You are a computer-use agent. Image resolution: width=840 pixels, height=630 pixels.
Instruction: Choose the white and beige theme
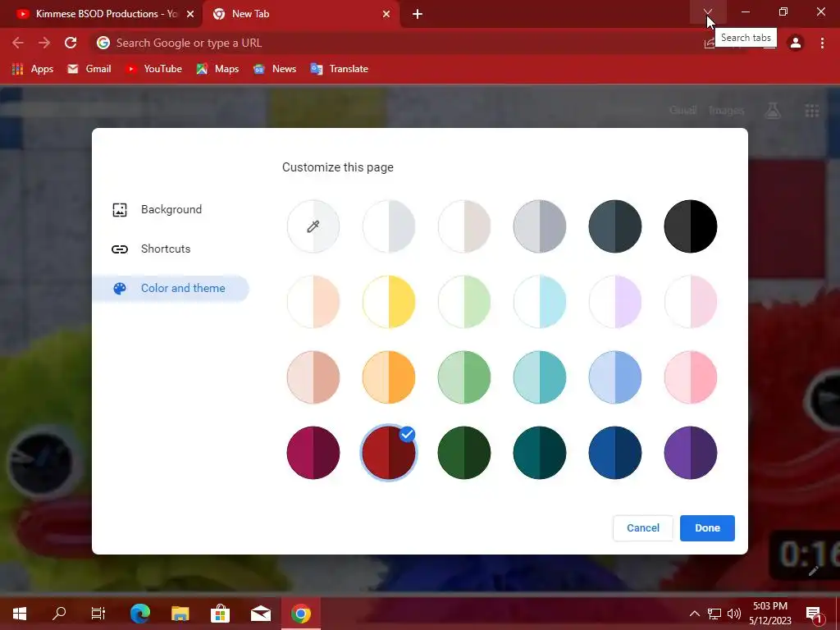(464, 226)
